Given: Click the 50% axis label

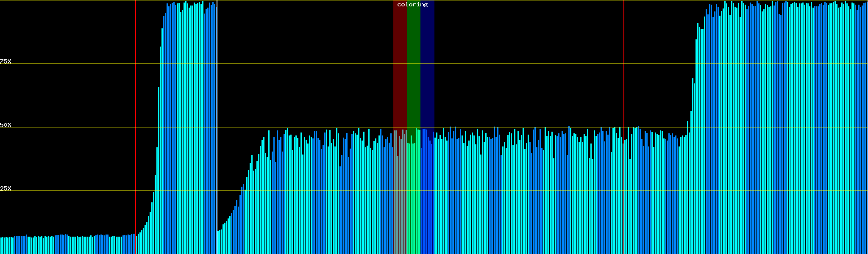Looking at the screenshot, I should pyautogui.click(x=6, y=125).
